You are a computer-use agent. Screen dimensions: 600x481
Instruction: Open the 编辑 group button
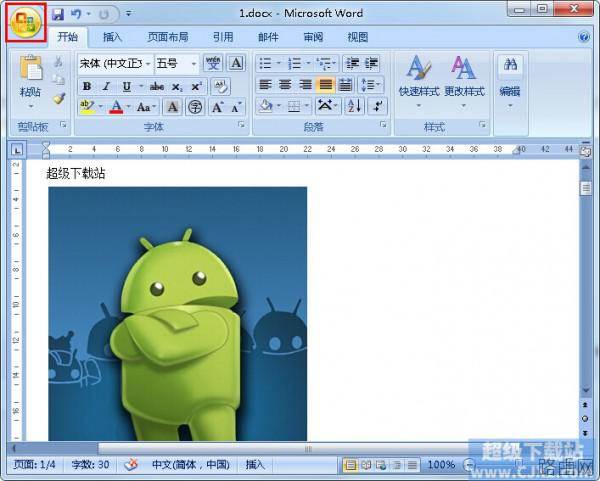(510, 82)
